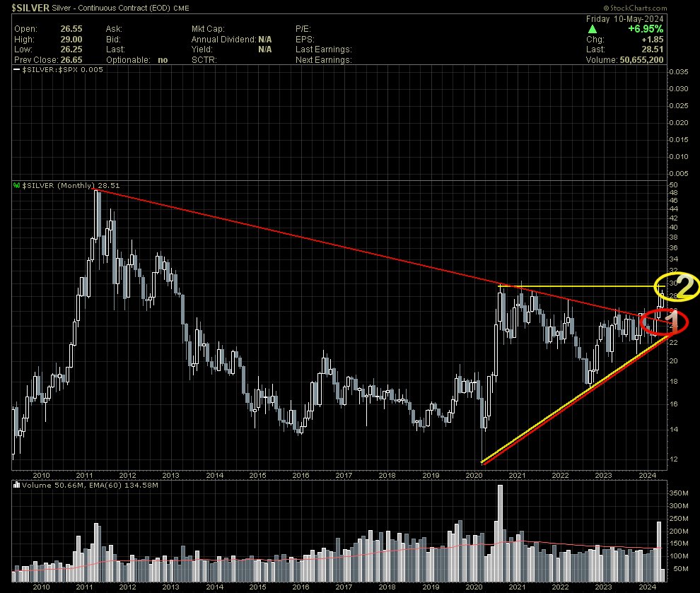Click the 2016 label on the volume panel axis
This screenshot has width=700, height=593.
301,587
